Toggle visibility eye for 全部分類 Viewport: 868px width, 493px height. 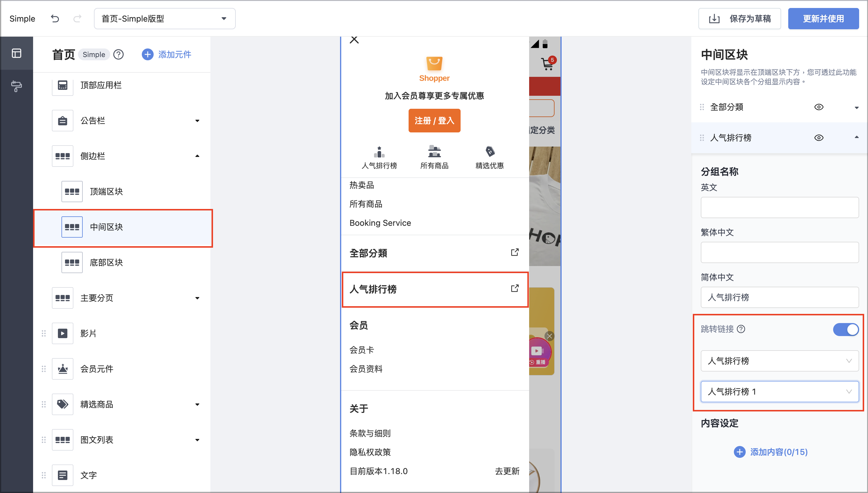[819, 107]
